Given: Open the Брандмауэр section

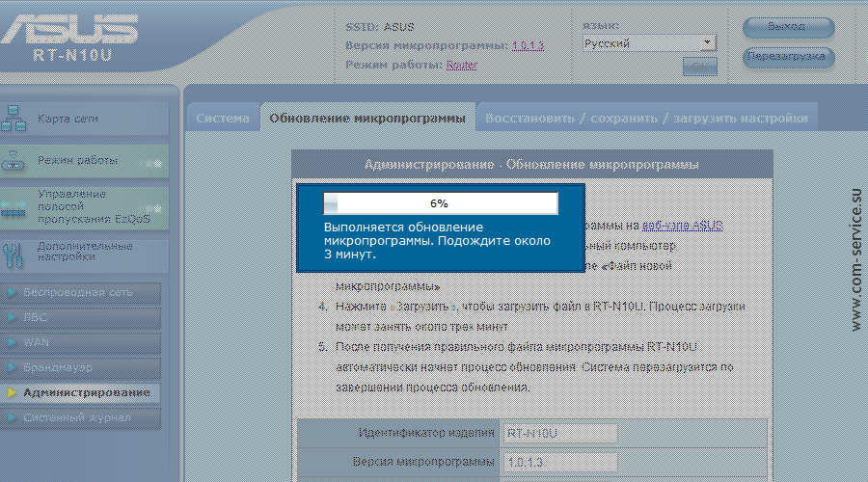Looking at the screenshot, I should 81,367.
